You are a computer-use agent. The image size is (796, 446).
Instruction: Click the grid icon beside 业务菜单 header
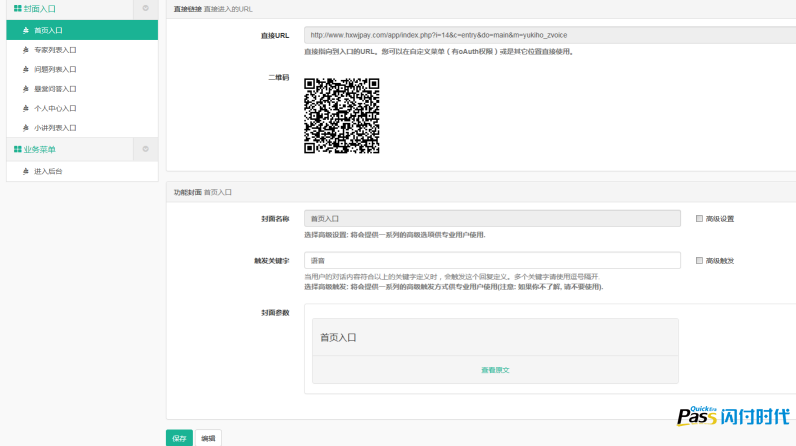18,149
